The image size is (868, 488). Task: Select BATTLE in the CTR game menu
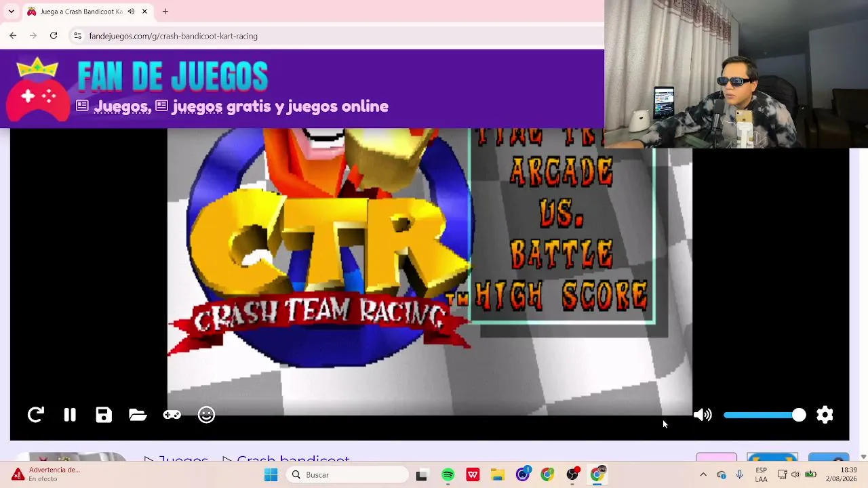point(562,255)
